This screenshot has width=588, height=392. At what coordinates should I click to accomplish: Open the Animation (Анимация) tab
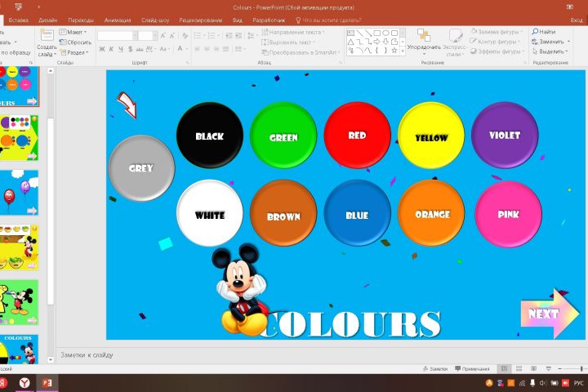pos(118,20)
